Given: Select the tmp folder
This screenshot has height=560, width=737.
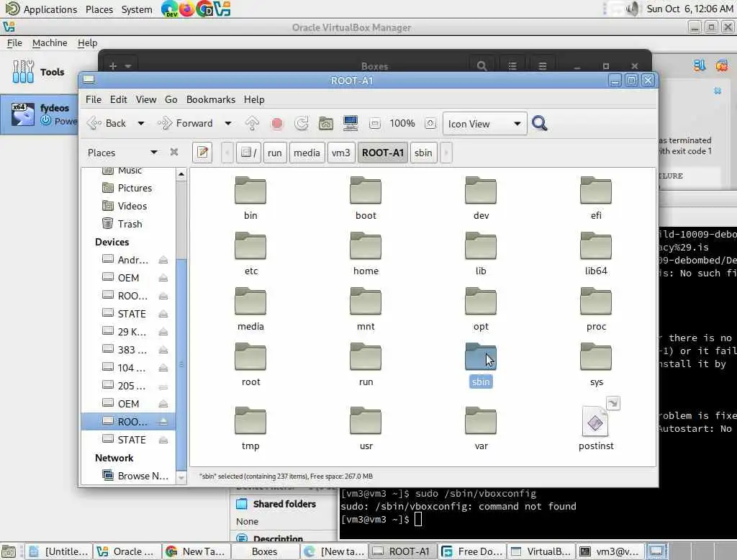Looking at the screenshot, I should pyautogui.click(x=250, y=421).
